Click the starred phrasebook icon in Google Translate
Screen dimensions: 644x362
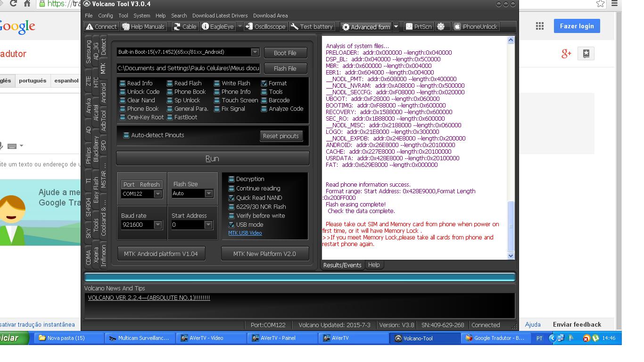(x=586, y=53)
